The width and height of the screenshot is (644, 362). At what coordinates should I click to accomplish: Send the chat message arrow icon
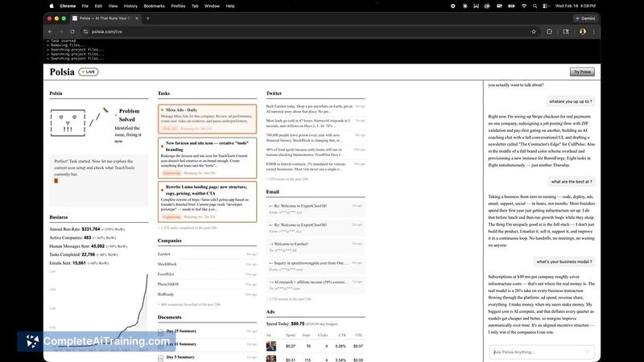click(x=587, y=352)
